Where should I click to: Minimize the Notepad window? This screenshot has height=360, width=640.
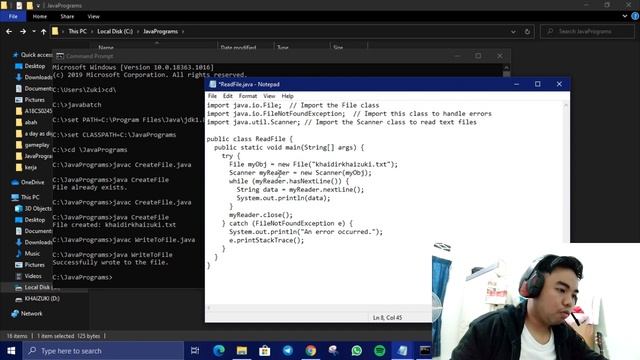pos(516,84)
